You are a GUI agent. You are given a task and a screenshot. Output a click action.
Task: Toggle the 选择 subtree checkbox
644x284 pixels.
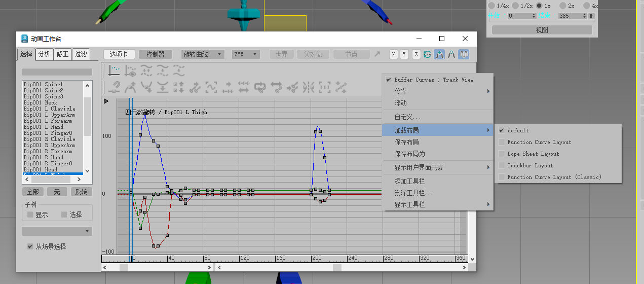(64, 215)
